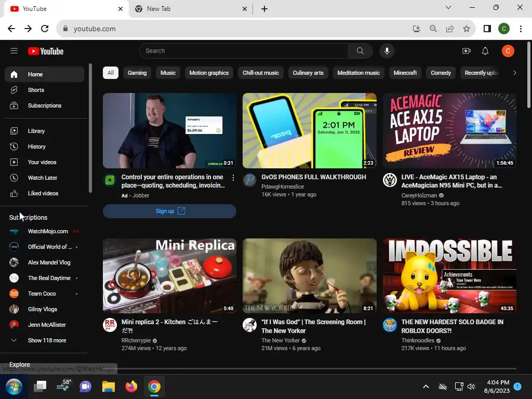Toggle Chrome side panel
532x399 pixels.
click(487, 29)
